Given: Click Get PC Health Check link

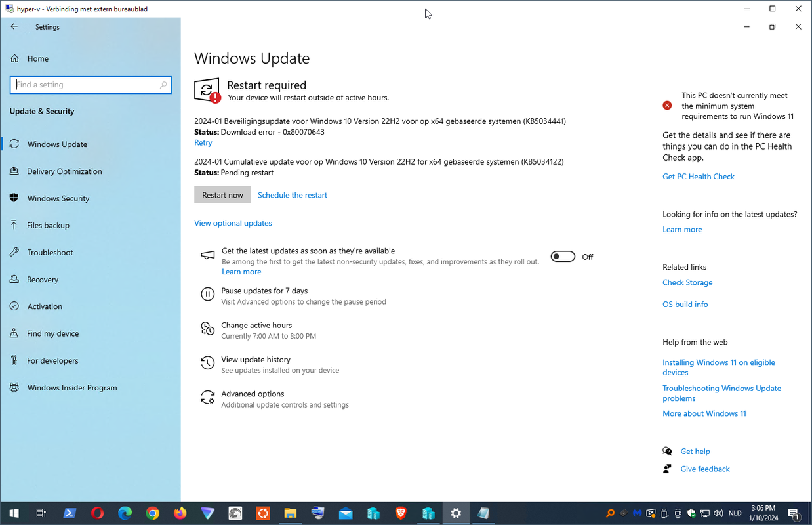Looking at the screenshot, I should tap(699, 177).
